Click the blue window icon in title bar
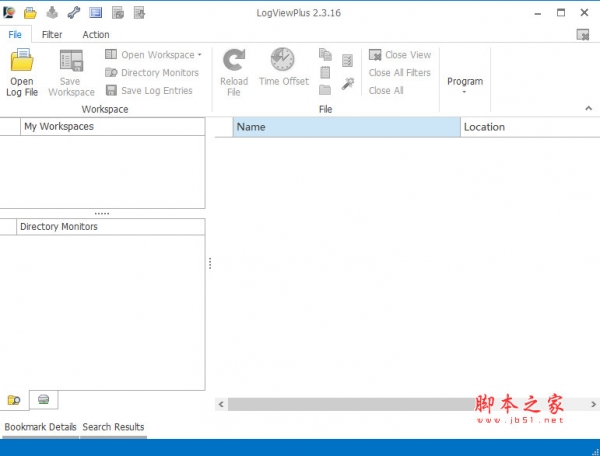 [96, 13]
